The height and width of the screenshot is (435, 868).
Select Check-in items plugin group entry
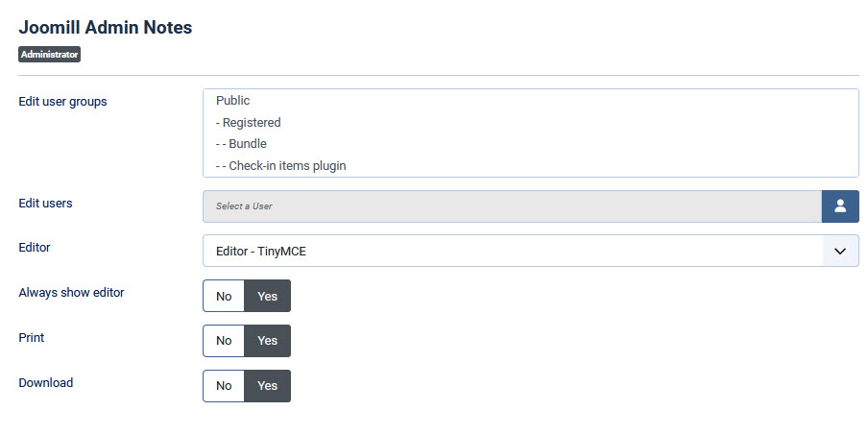point(281,165)
